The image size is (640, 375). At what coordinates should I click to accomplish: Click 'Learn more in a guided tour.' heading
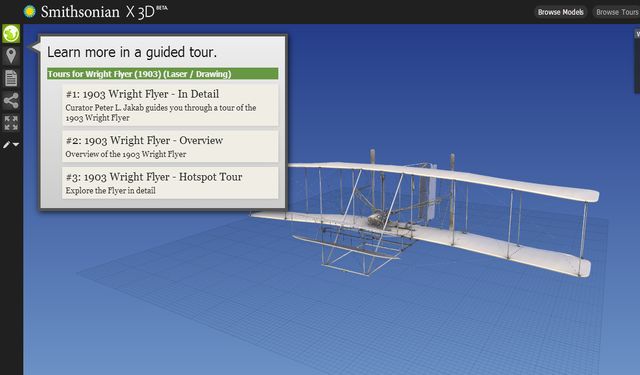132,52
